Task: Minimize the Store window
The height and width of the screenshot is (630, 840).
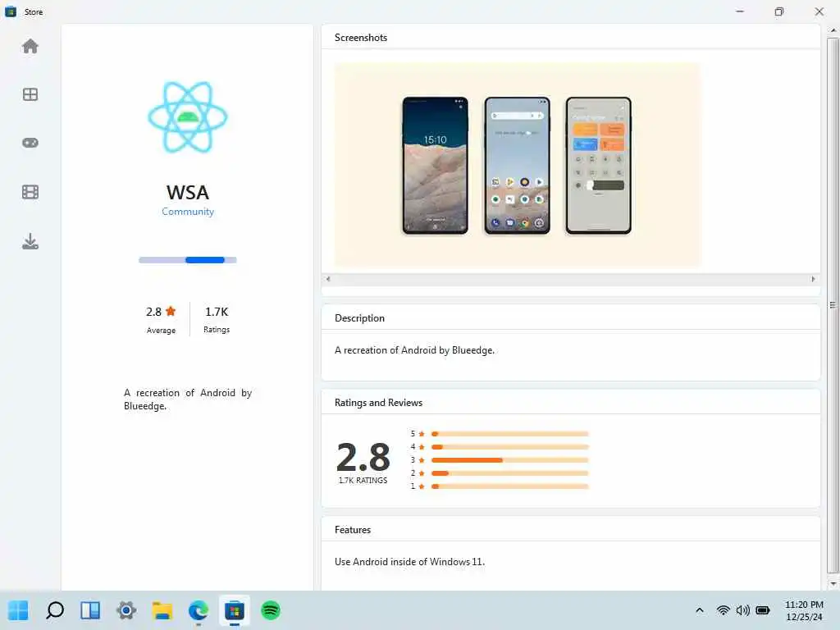Action: pyautogui.click(x=740, y=11)
